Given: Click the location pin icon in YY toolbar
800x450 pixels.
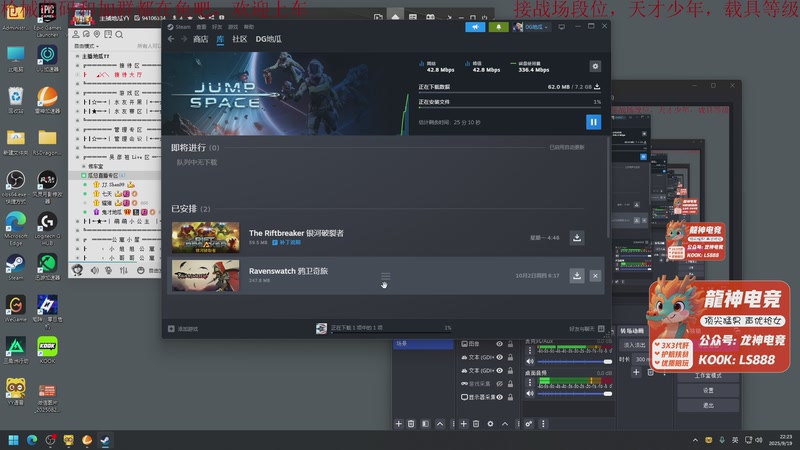Looking at the screenshot, I should pos(97,35).
